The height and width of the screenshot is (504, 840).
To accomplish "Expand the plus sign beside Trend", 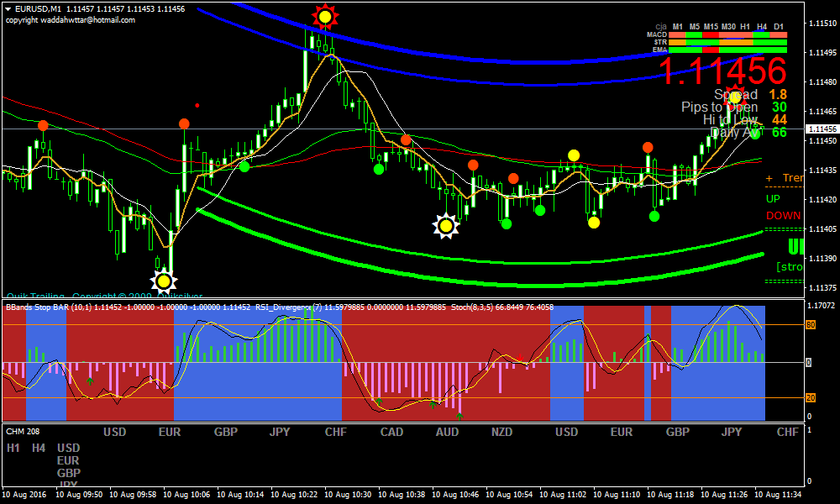I will 769,178.
